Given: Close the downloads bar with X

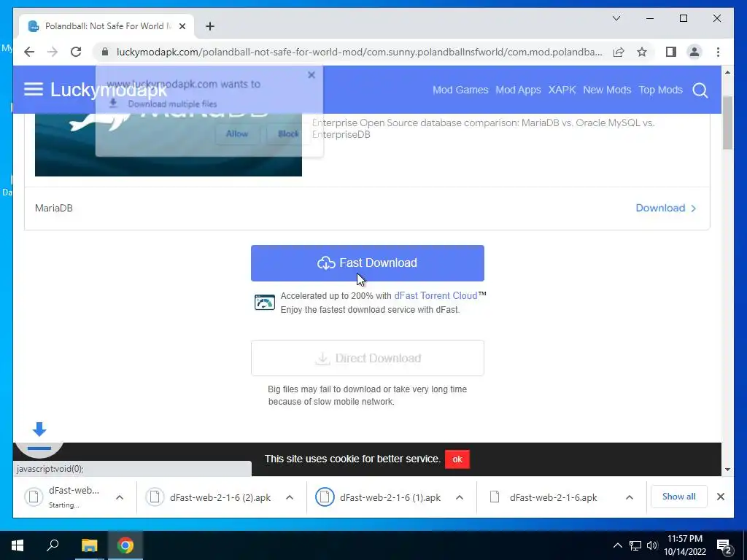Looking at the screenshot, I should (x=720, y=497).
